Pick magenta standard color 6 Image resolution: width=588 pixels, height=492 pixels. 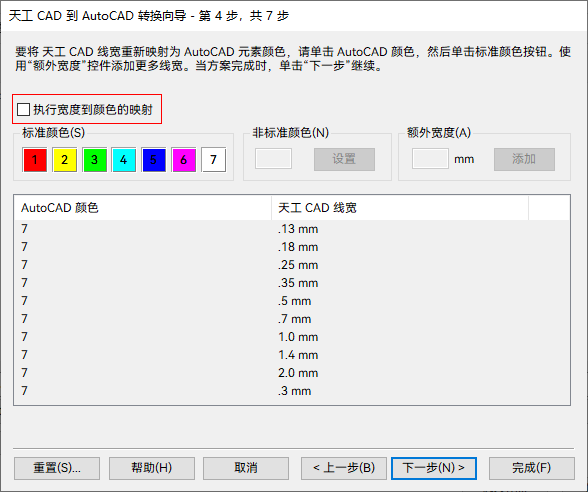tap(184, 160)
